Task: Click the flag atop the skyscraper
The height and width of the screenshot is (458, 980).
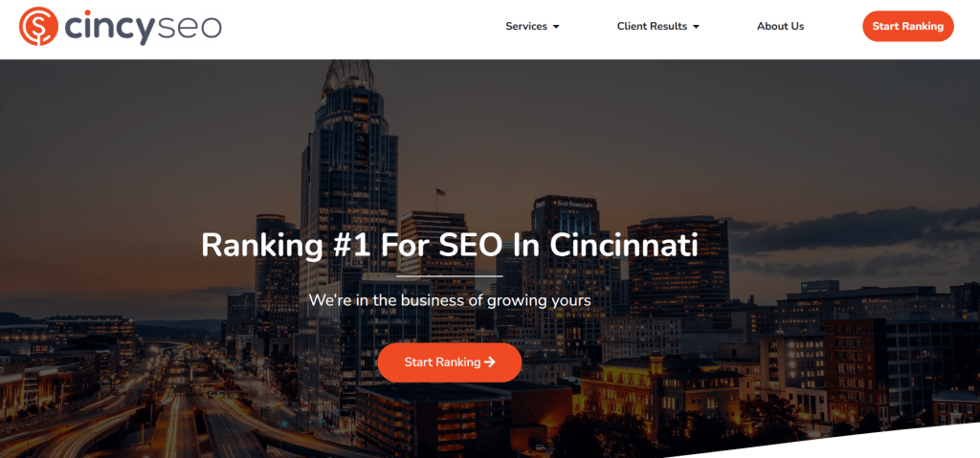Action: coord(440,192)
